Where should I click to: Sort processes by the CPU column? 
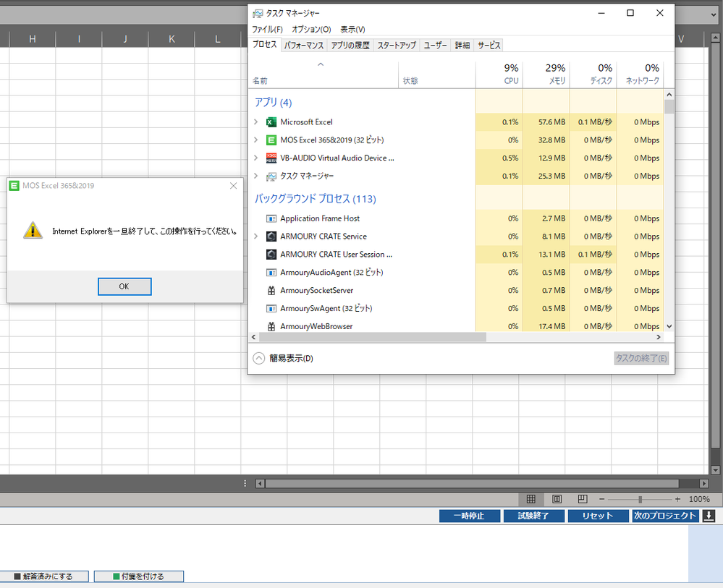pyautogui.click(x=499, y=74)
